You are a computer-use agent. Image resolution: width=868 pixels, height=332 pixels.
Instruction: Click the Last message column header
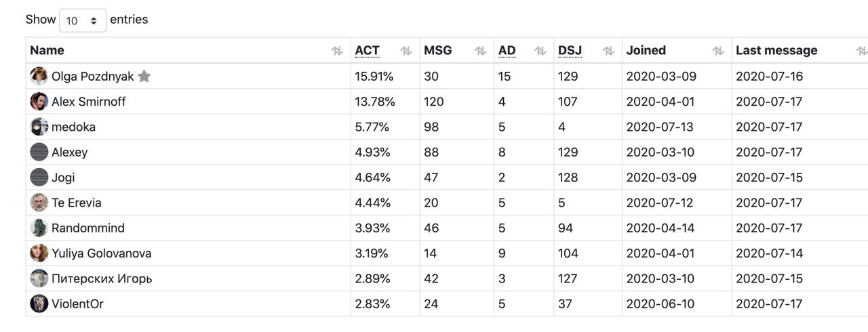776,50
